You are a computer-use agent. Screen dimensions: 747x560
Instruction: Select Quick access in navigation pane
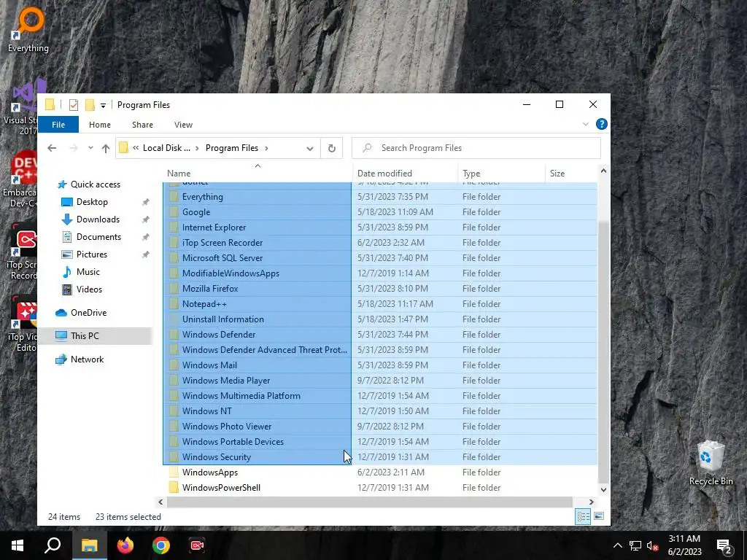click(96, 184)
